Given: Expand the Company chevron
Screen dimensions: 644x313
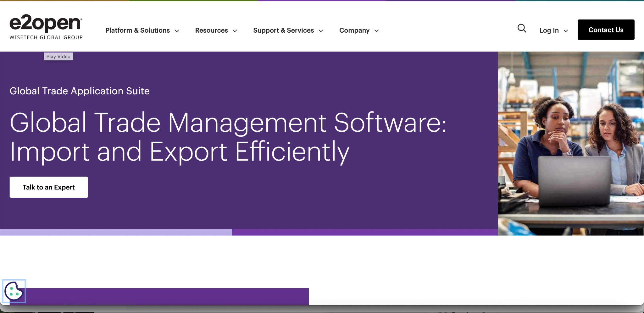Looking at the screenshot, I should pos(376,31).
